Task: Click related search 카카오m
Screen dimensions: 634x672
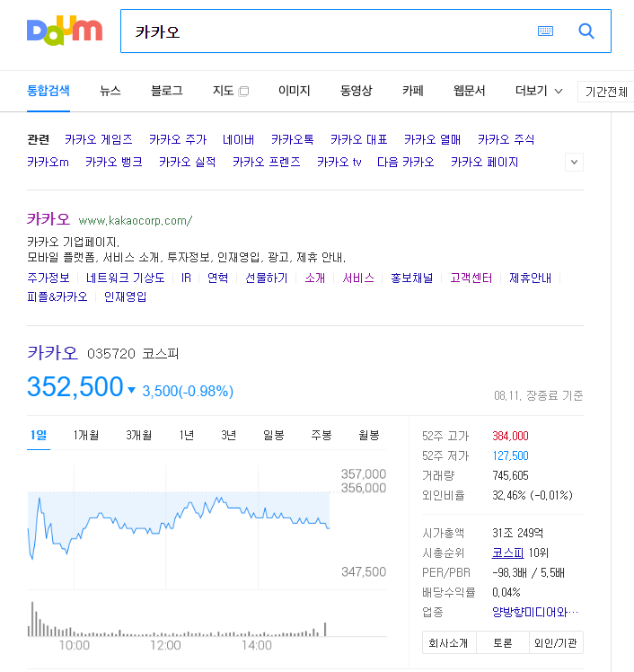Action: pos(48,162)
